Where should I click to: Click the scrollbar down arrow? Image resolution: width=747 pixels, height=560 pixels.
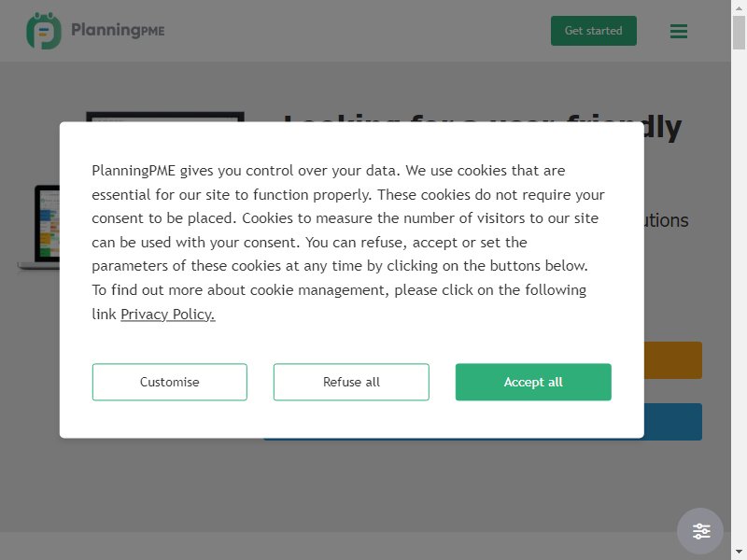(739, 553)
